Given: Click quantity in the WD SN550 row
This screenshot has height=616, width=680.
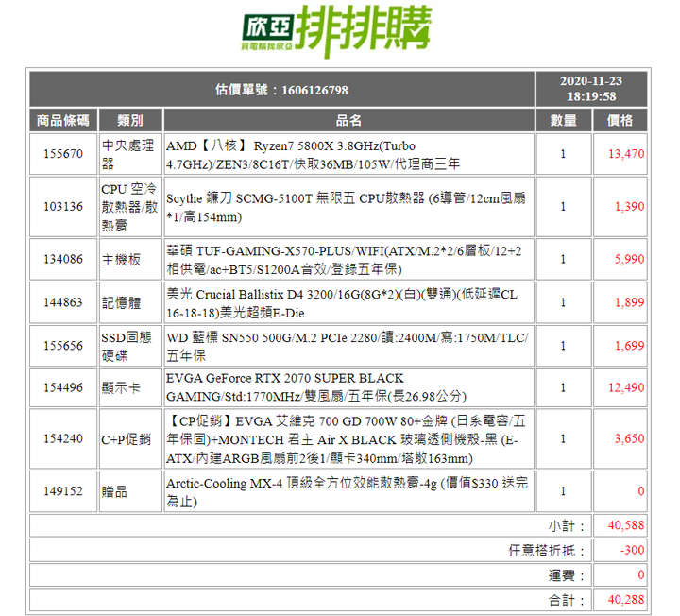Looking at the screenshot, I should pos(563,346).
